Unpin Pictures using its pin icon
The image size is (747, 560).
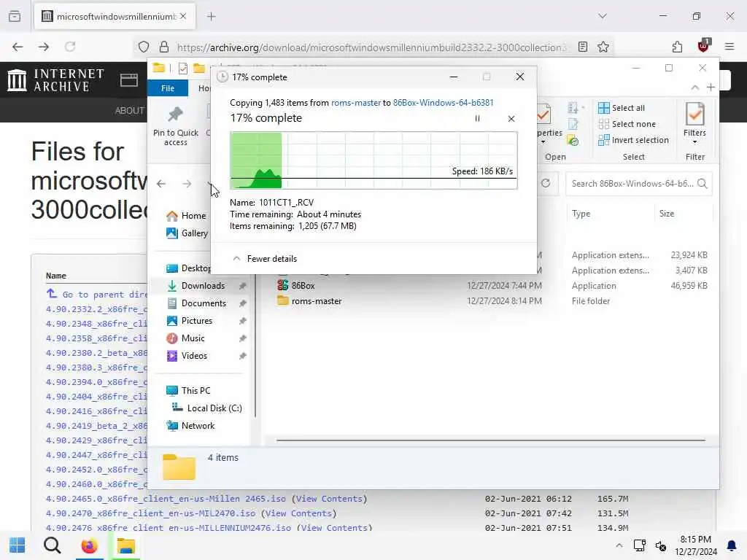point(242,321)
